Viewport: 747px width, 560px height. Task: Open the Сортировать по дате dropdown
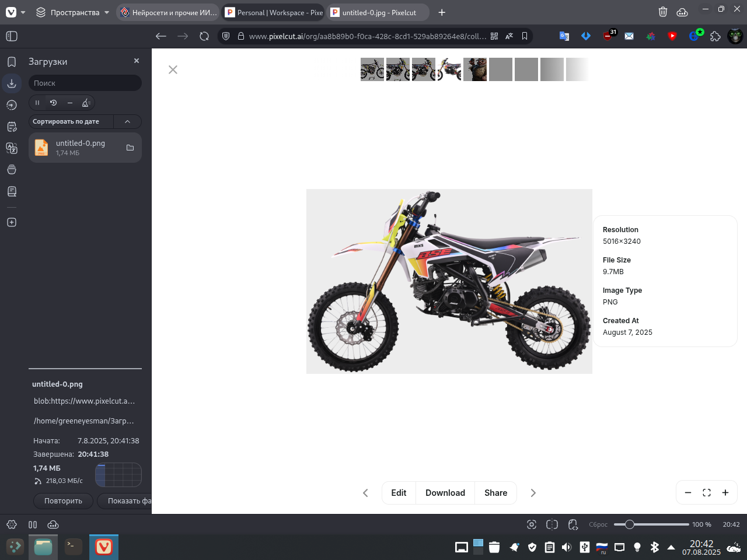click(70, 121)
